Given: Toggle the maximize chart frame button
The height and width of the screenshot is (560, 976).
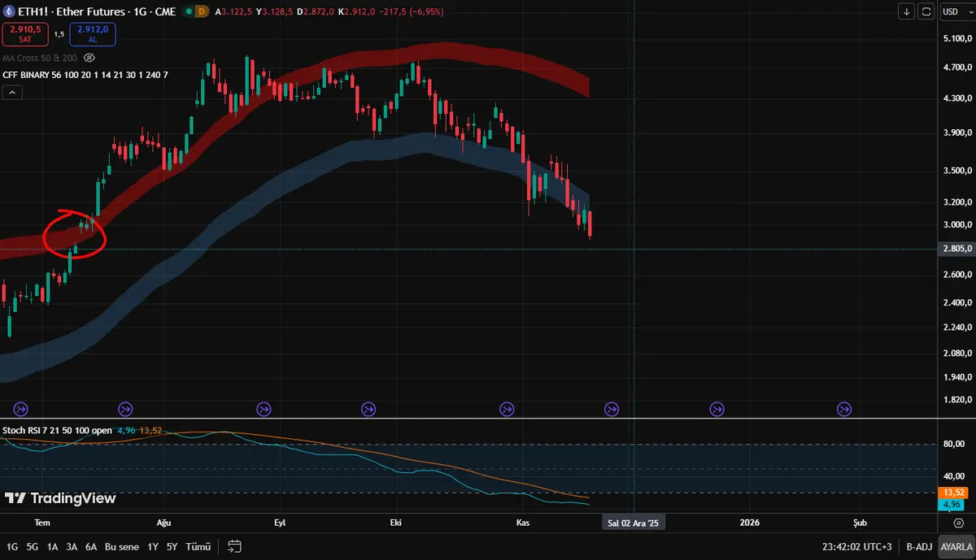Looking at the screenshot, I should 926,11.
